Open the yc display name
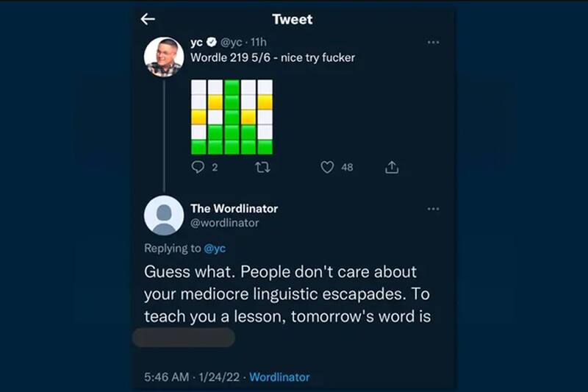This screenshot has height=392, width=588. point(196,43)
